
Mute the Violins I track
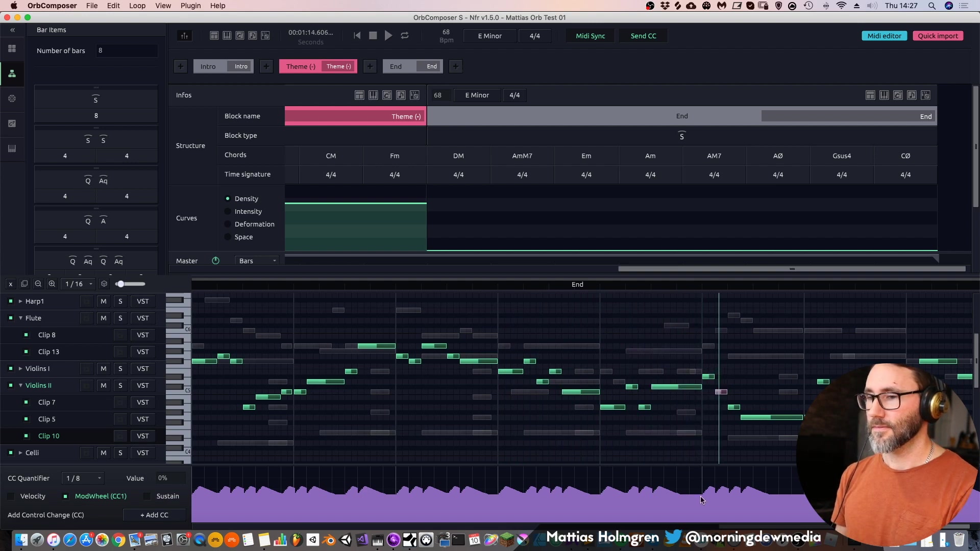[104, 369]
